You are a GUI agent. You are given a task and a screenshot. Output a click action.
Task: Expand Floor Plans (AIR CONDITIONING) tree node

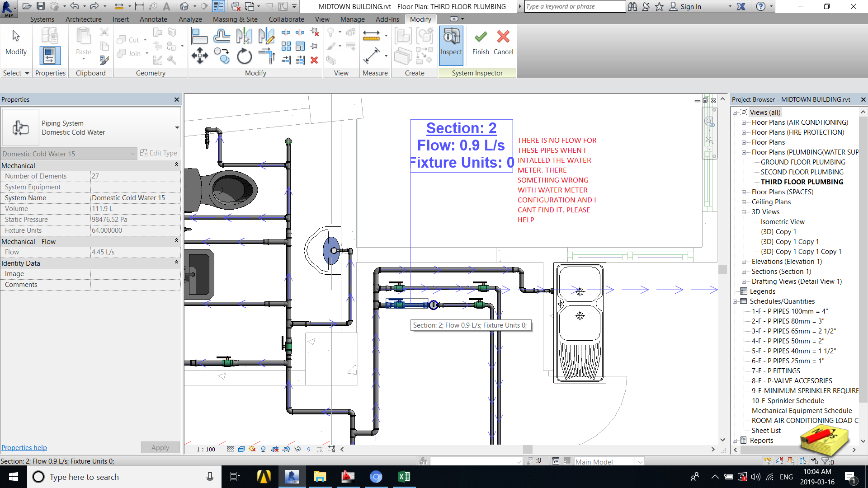pyautogui.click(x=744, y=122)
